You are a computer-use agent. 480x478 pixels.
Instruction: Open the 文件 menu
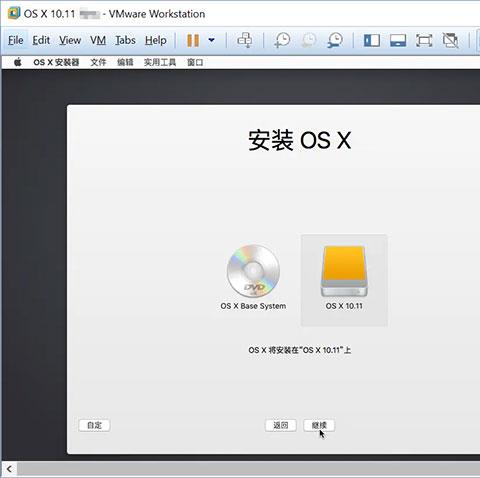[x=98, y=62]
